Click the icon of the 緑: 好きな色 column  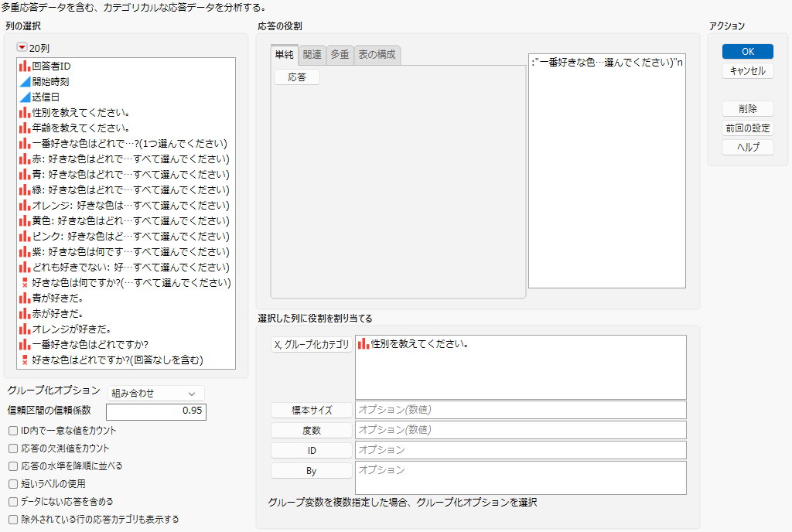pos(25,189)
